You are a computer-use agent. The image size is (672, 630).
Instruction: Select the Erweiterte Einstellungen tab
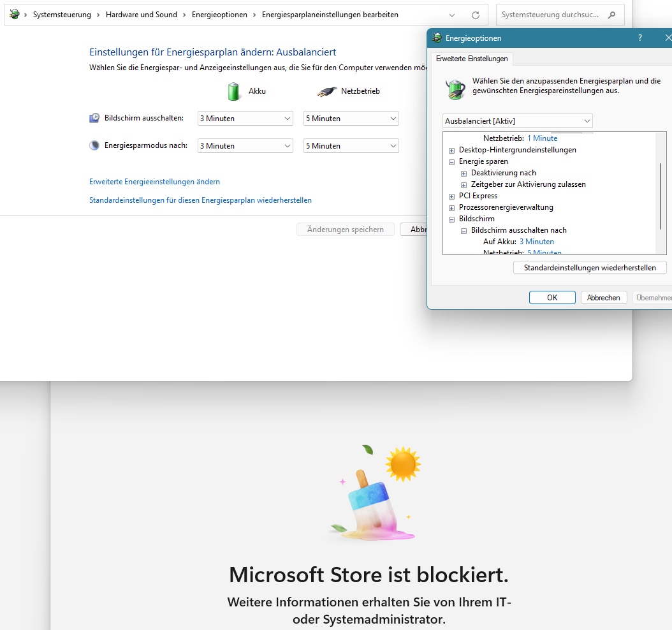click(471, 59)
